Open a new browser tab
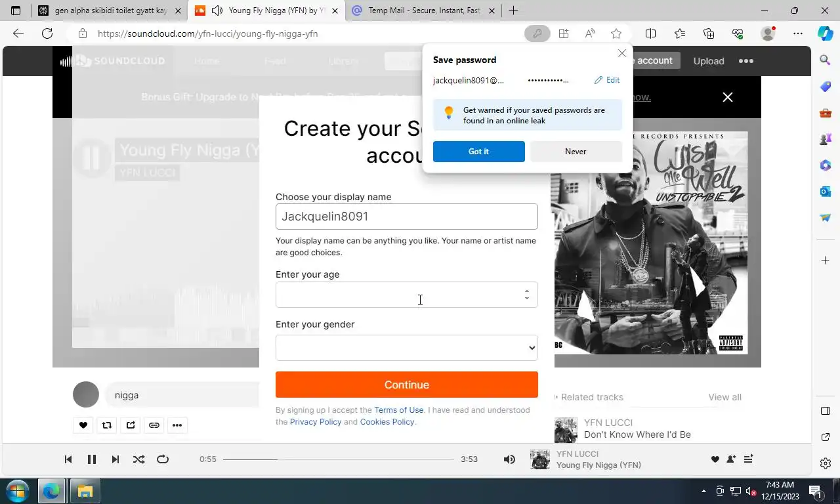Viewport: 840px width, 504px height. (x=513, y=10)
